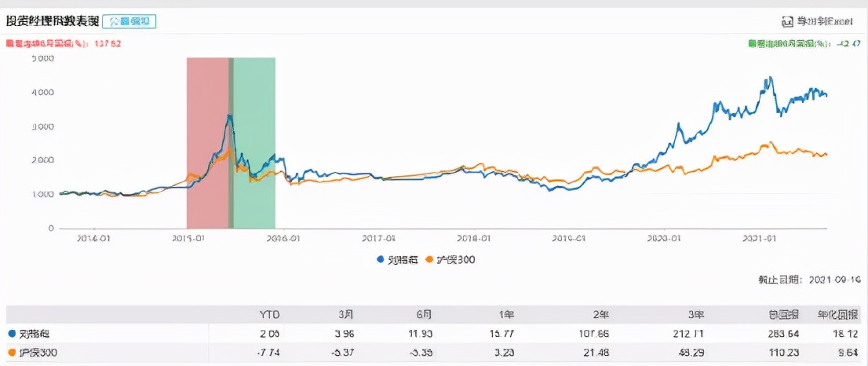Viewport: 868px width, 366px height.
Task: Click the 截止日期 2021-09-16 date text
Action: 812,279
